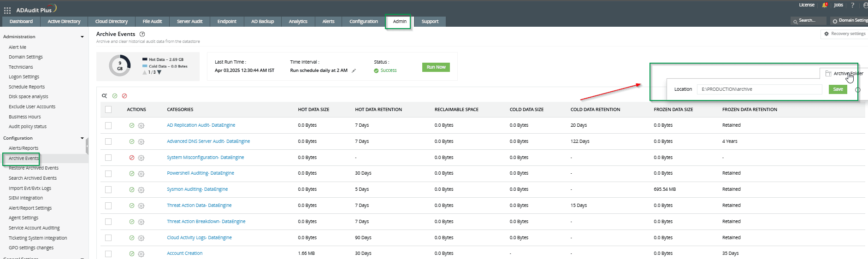Open settings gear for Sysmon Auditing row
Screen dimensions: 868x259
pos(142,189)
